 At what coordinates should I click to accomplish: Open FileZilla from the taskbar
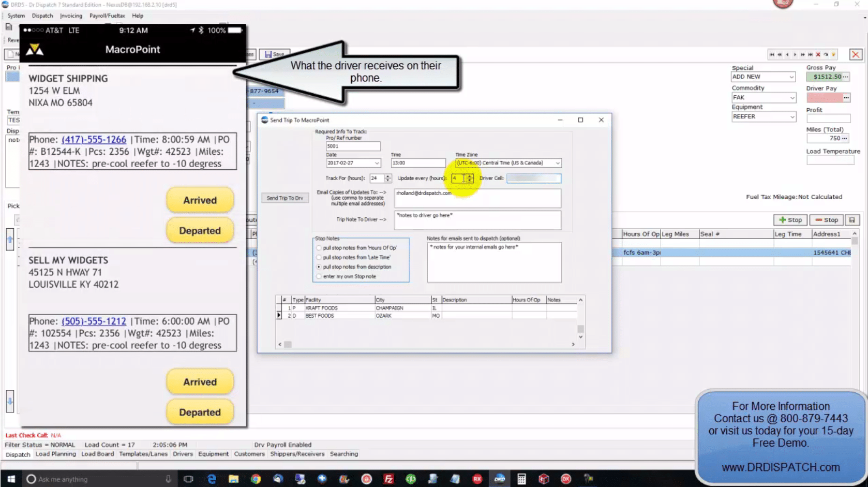pyautogui.click(x=388, y=479)
